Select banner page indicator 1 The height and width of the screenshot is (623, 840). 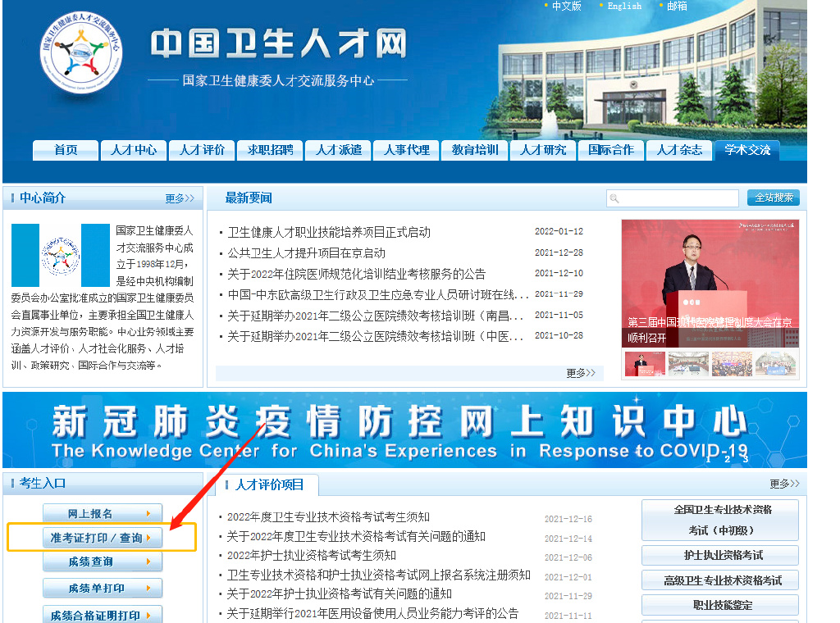coord(708,459)
